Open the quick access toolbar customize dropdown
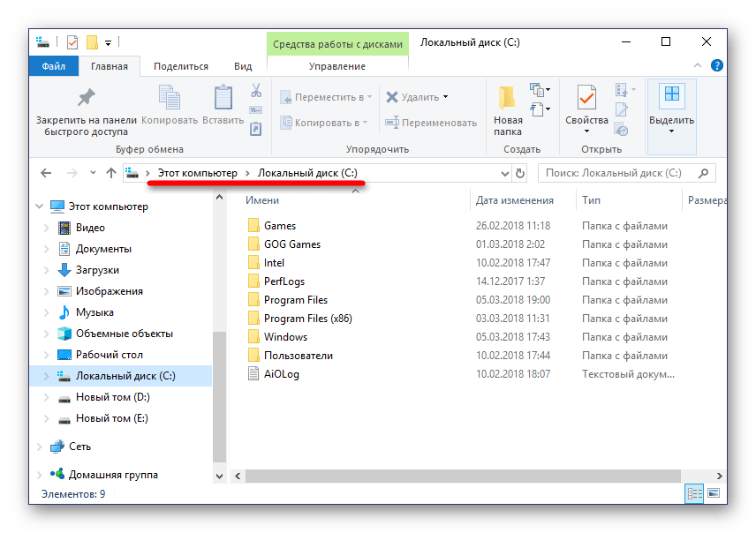Image resolution: width=756 pixels, height=533 pixels. (109, 43)
